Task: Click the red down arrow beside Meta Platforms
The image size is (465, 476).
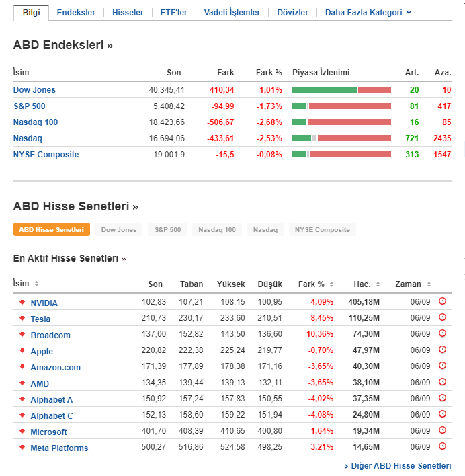Action: tap(22, 448)
